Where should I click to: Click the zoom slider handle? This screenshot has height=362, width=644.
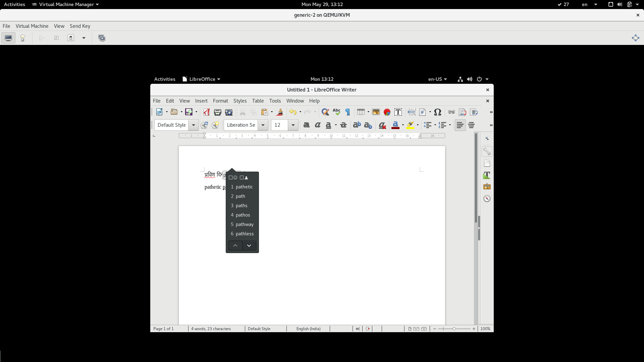[454, 329]
